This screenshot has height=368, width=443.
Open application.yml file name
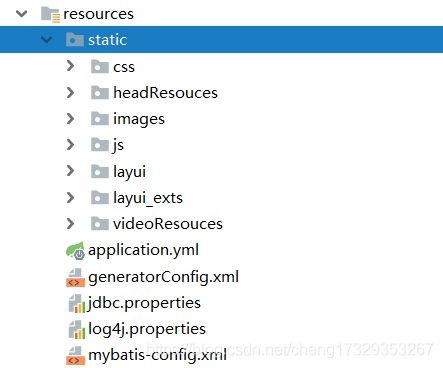pyautogui.click(x=143, y=251)
